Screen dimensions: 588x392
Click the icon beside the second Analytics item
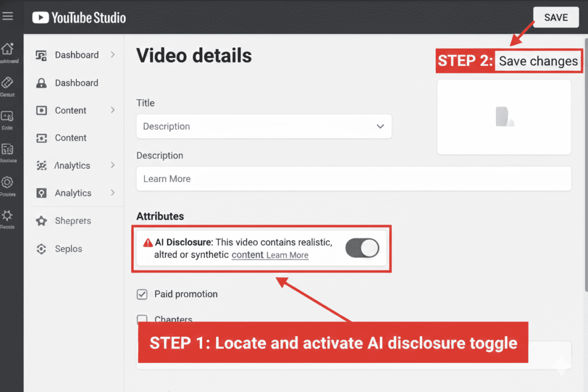41,193
